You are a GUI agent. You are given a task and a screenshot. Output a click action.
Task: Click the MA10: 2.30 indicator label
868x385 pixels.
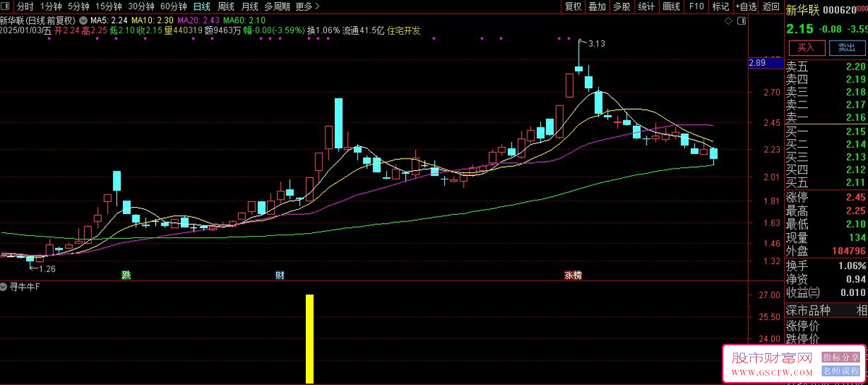tap(153, 21)
